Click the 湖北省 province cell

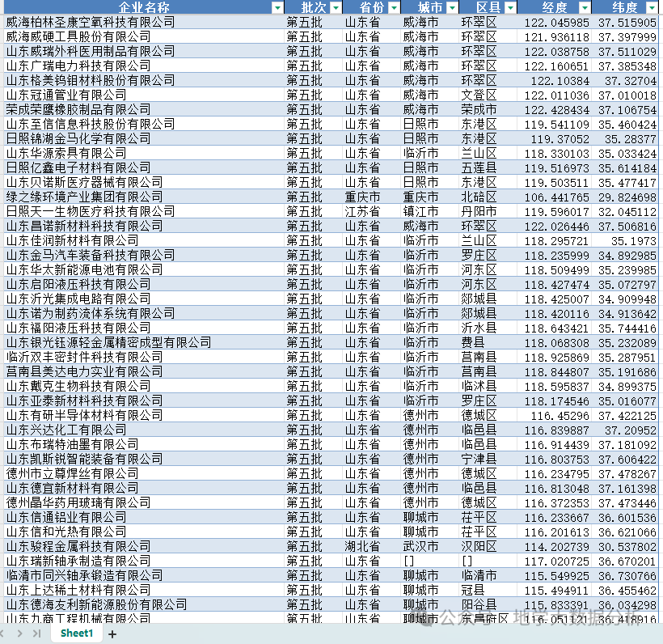click(x=372, y=546)
